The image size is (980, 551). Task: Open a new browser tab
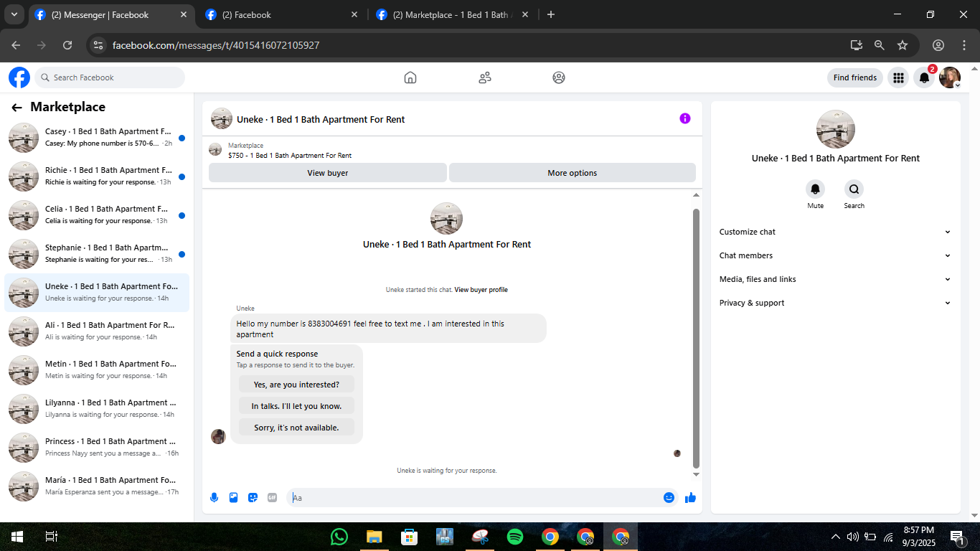pyautogui.click(x=551, y=14)
